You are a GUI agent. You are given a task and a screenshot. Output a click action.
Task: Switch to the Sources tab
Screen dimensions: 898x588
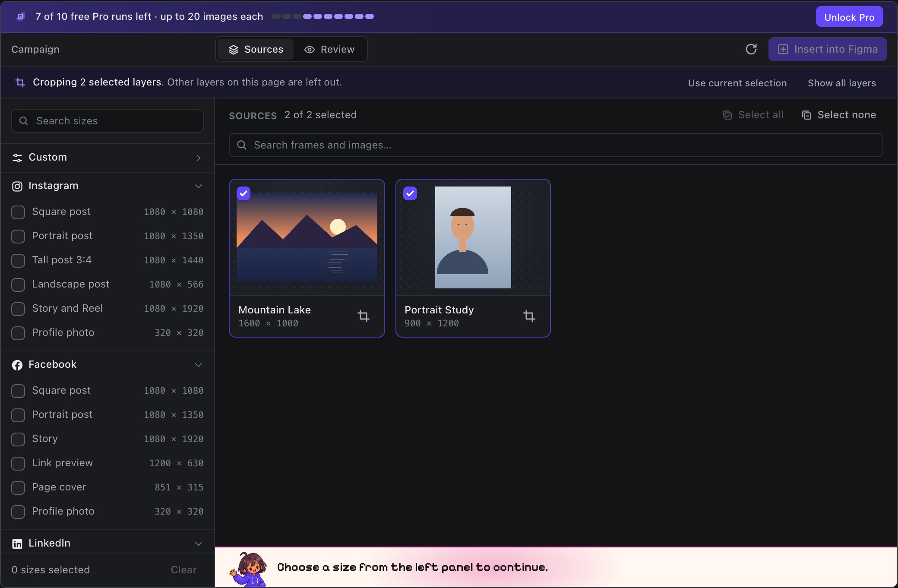point(256,49)
